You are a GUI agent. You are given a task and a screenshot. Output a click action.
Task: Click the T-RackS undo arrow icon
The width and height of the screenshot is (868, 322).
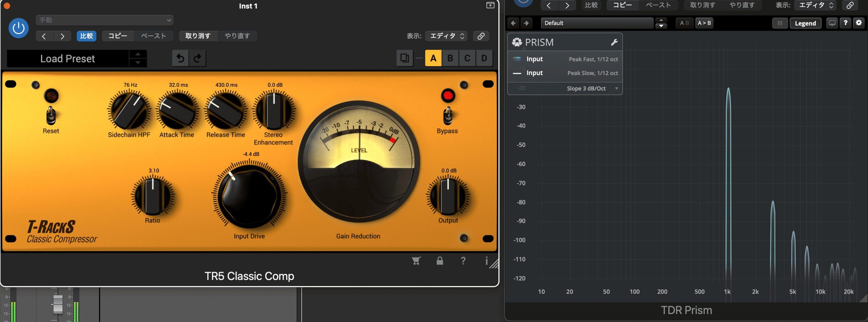click(180, 58)
